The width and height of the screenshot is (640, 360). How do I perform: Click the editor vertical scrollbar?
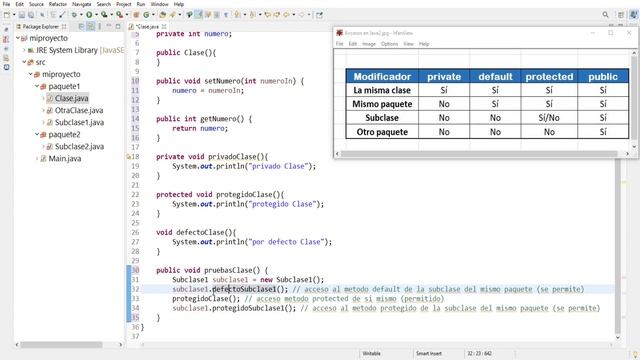tap(618, 245)
